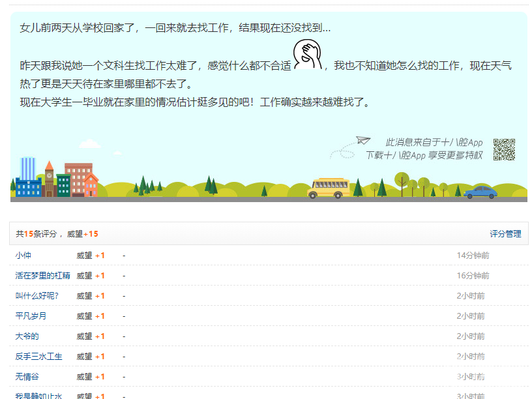The width and height of the screenshot is (532, 399).
Task: Click the yellow school bus illustration
Action: [x=328, y=188]
